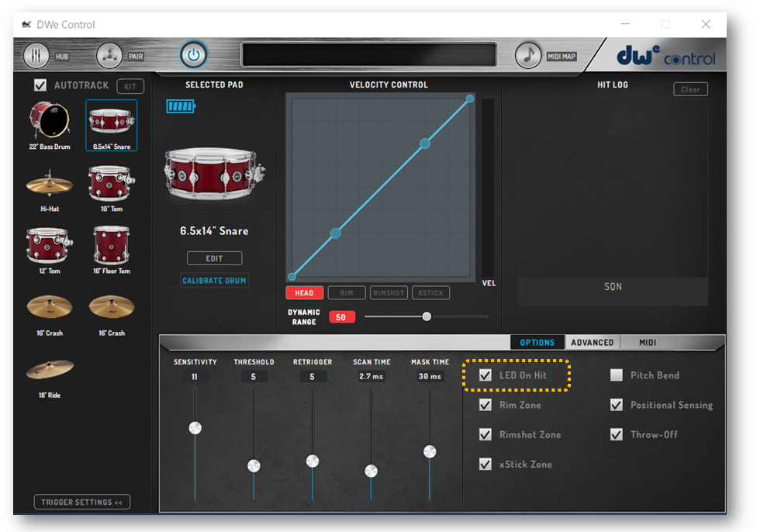Uncheck the Rim Zone option
The width and height of the screenshot is (774, 532).
tap(485, 405)
